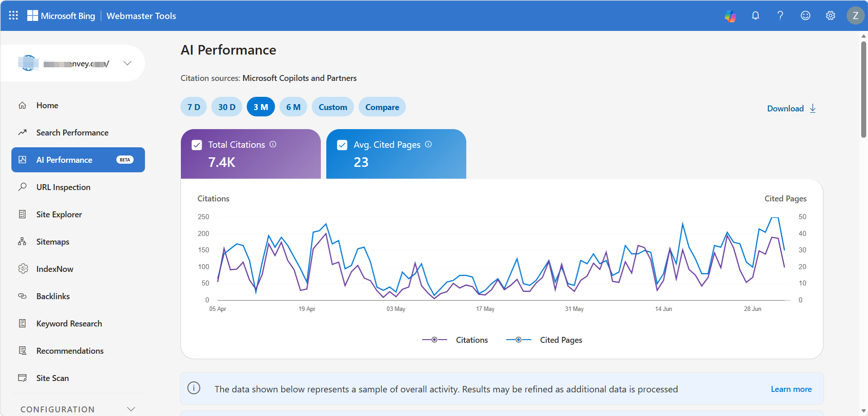
Task: Toggle the Cited Pages series in legend
Action: [544, 340]
